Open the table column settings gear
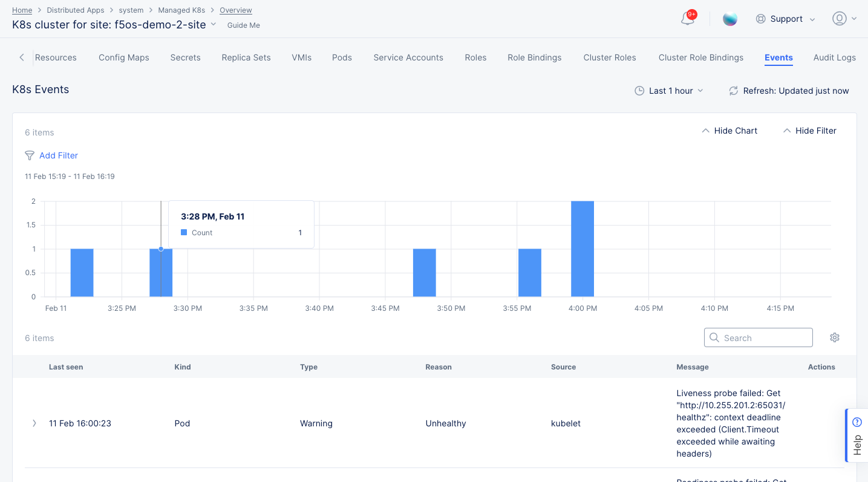Image resolution: width=868 pixels, height=482 pixels. coord(835,337)
